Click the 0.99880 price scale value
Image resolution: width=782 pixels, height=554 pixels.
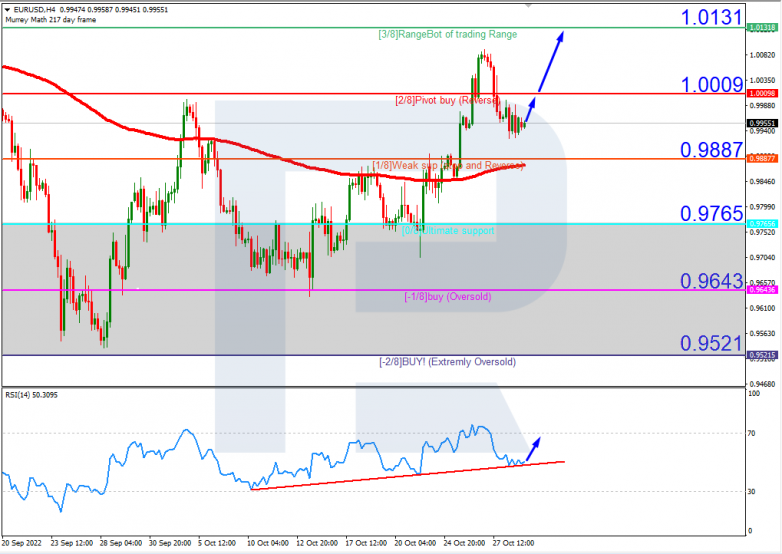point(763,106)
